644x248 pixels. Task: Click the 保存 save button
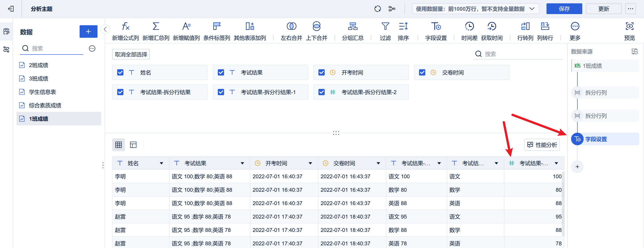(x=564, y=9)
